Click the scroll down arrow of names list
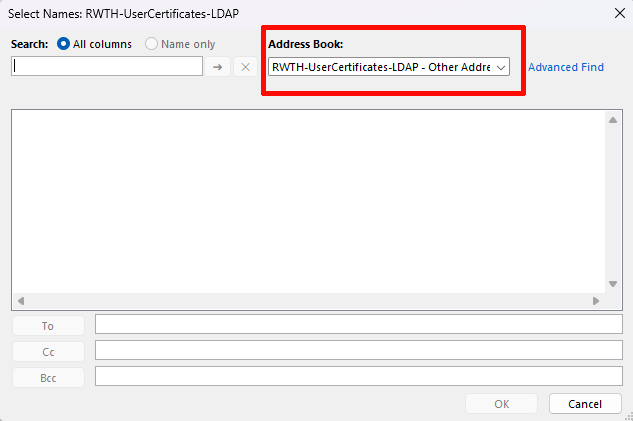 614,284
